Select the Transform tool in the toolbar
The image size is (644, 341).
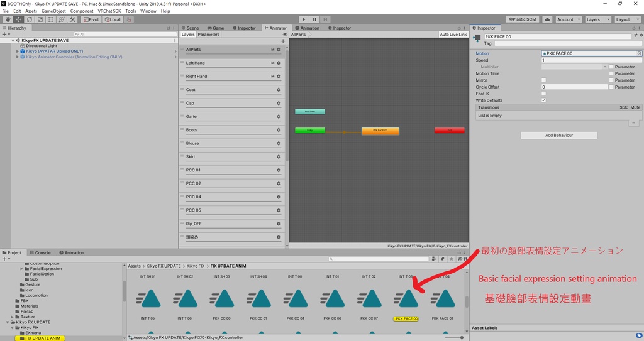pyautogui.click(x=62, y=19)
